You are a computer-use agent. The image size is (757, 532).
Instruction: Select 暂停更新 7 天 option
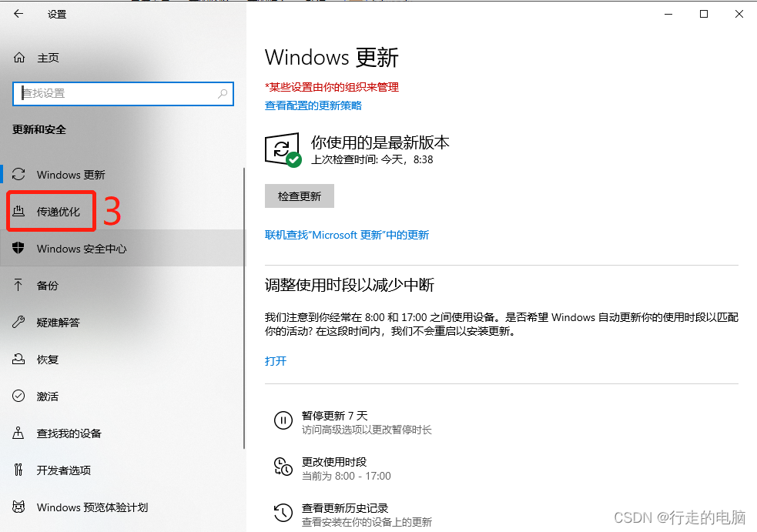click(353, 422)
